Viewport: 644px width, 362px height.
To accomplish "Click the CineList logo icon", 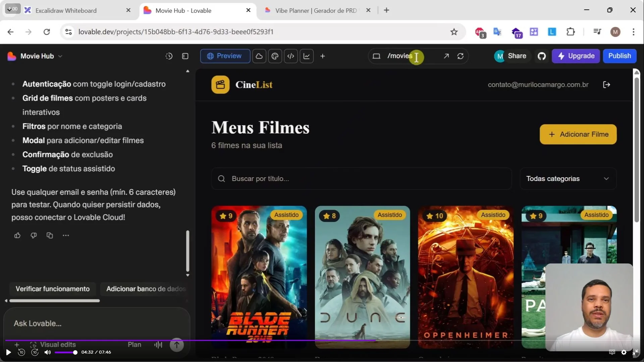I will coord(220,84).
